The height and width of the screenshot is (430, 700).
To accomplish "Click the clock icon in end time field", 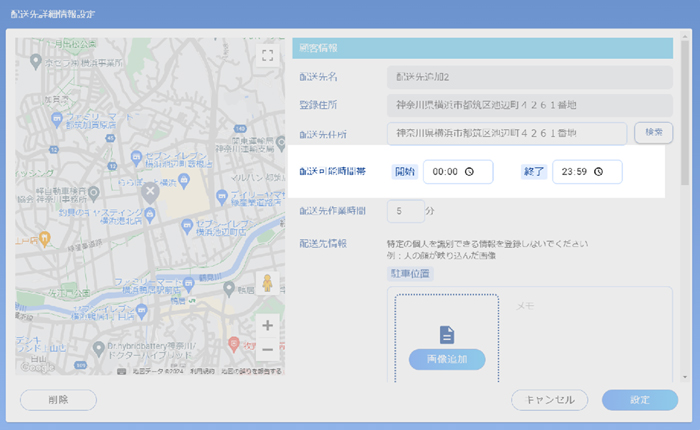I will click(599, 172).
